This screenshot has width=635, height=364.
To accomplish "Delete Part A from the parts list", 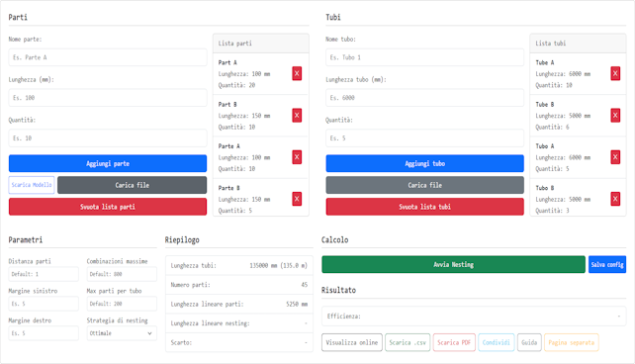I will click(x=297, y=74).
